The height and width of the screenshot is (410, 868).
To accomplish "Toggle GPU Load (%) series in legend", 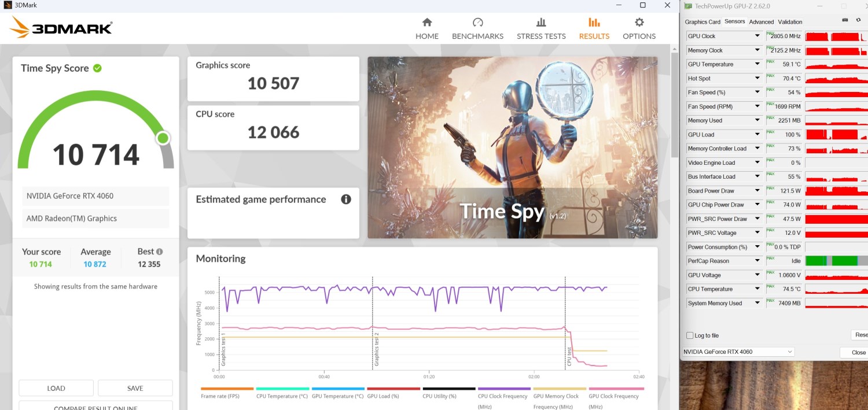I will (x=393, y=393).
